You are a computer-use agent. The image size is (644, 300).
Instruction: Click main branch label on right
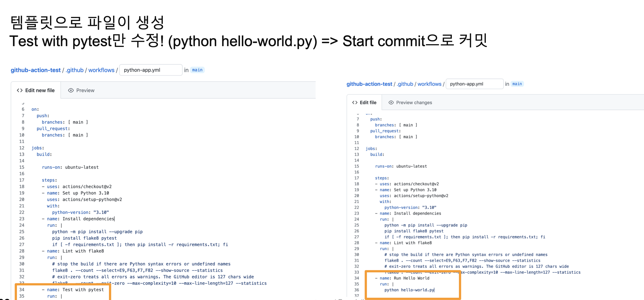pos(517,84)
